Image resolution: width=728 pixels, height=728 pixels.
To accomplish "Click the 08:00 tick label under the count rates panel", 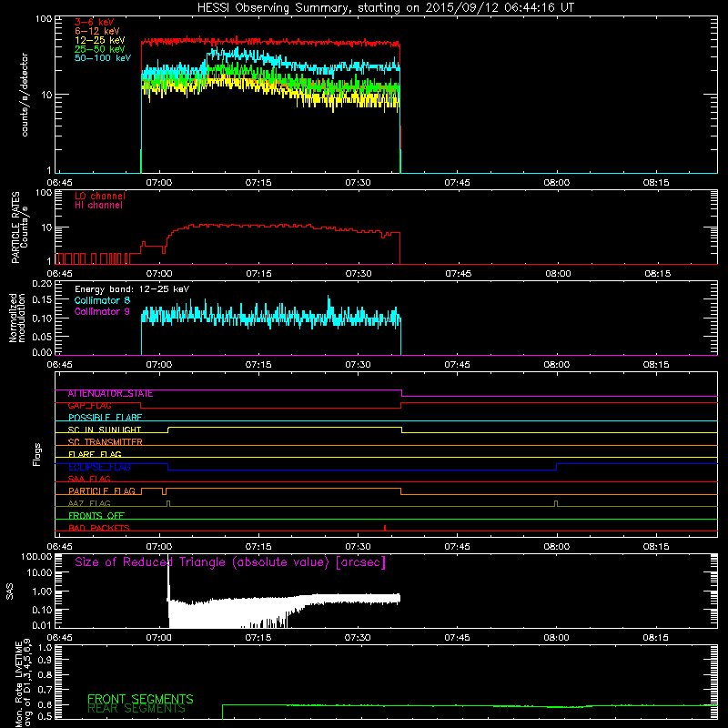I will pyautogui.click(x=557, y=183).
